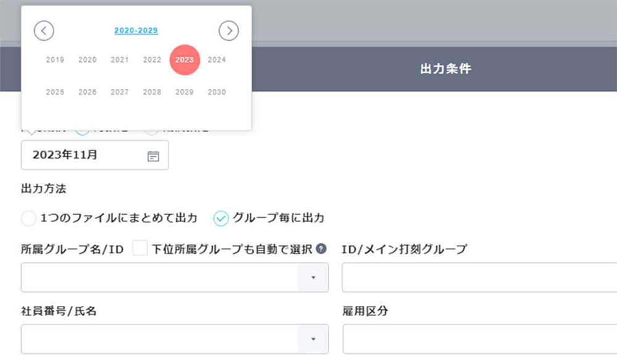Pick year 2027 in the calendar

[120, 92]
